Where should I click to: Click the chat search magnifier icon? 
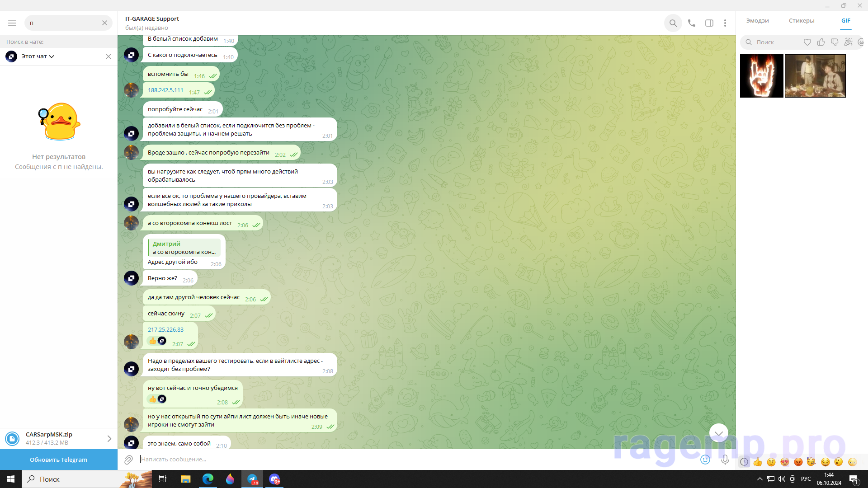point(673,23)
